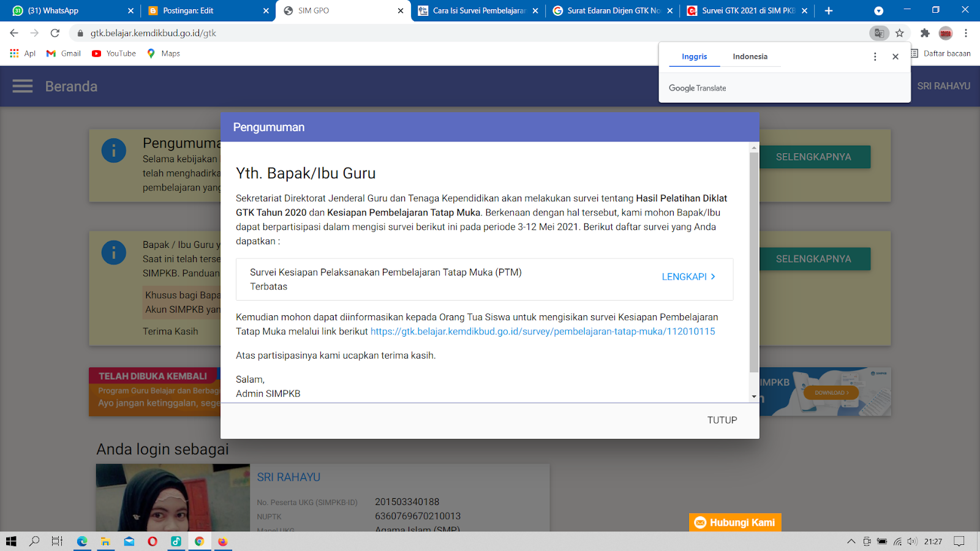
Task: Bookmark this page with the star icon
Action: pos(899,33)
